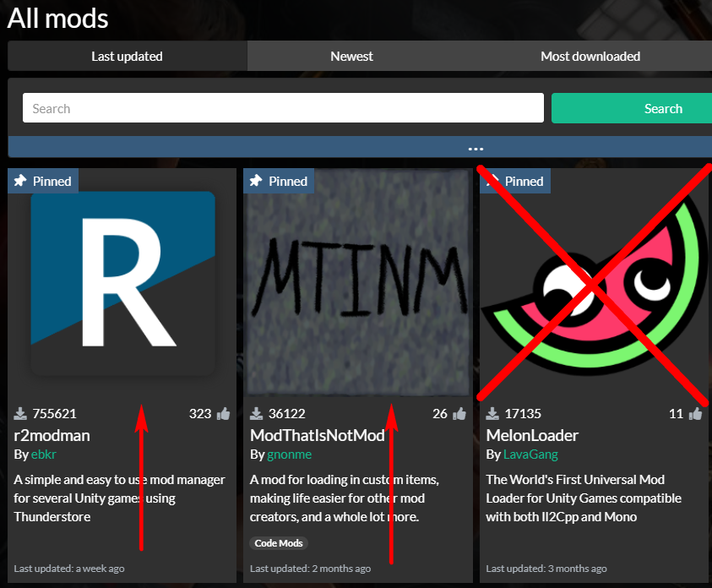This screenshot has width=712, height=588.
Task: Click the download icon next to 17135
Action: coord(492,414)
